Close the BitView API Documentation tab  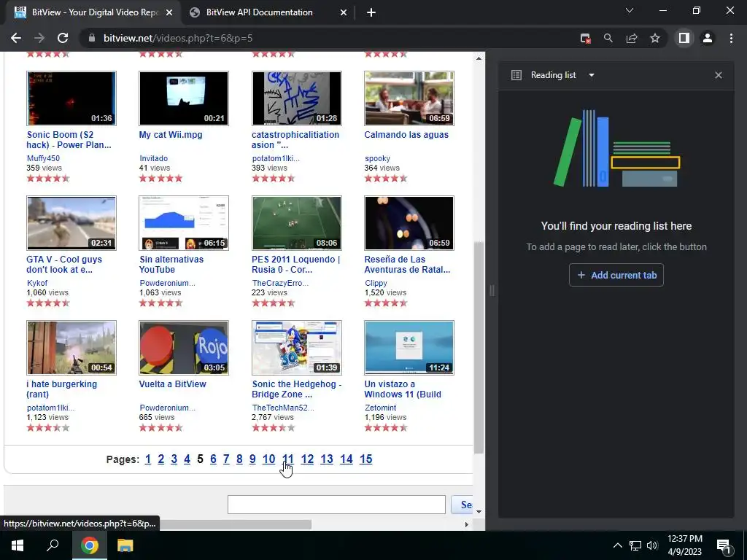tap(344, 13)
